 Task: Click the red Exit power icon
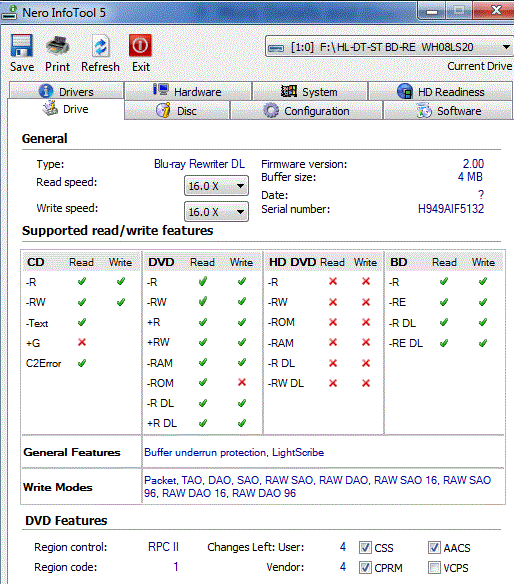tap(140, 45)
